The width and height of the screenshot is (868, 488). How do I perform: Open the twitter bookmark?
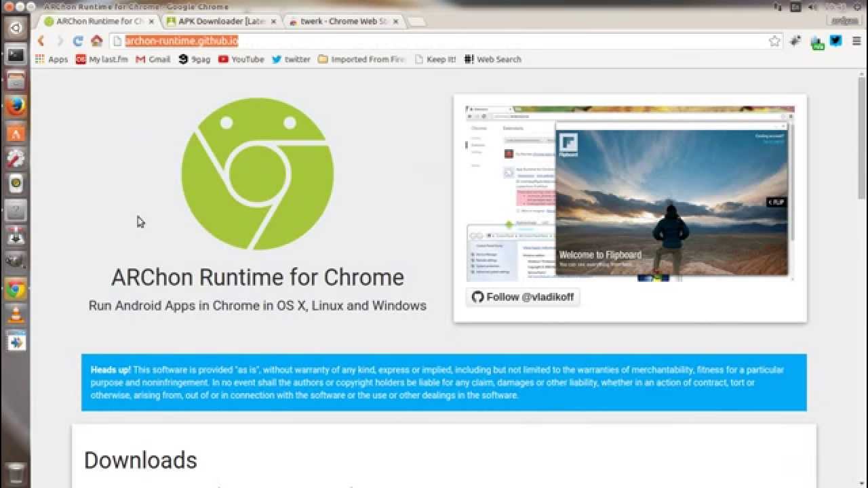pos(291,59)
